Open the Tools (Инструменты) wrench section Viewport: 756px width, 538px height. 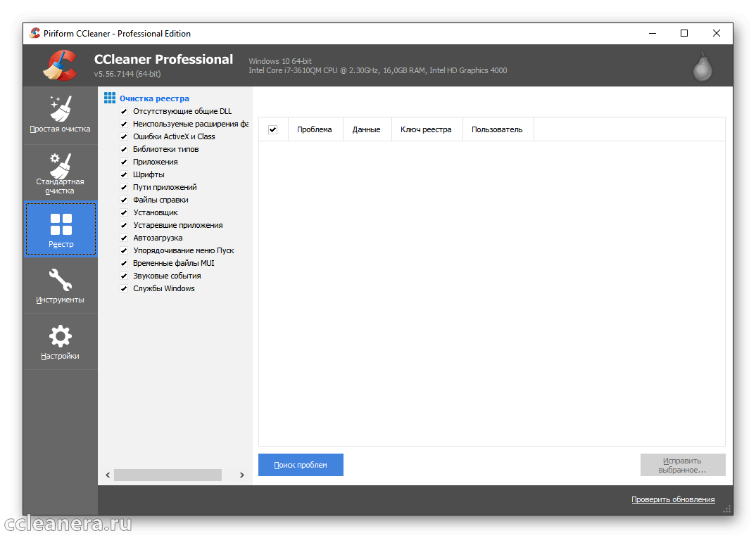(61, 286)
